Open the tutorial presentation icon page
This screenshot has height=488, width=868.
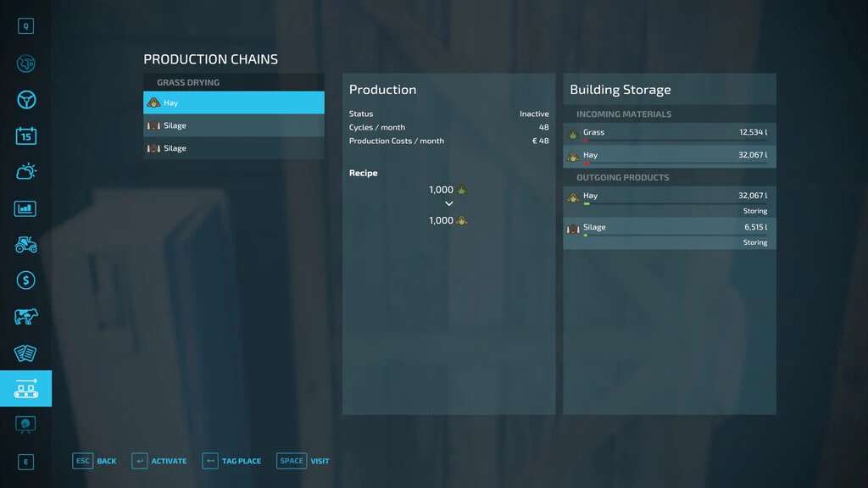[x=25, y=424]
